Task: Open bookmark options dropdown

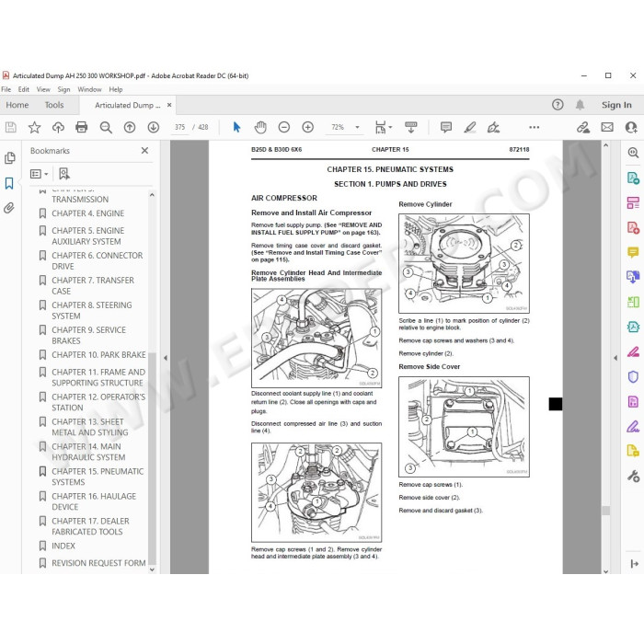Action: click(x=39, y=174)
